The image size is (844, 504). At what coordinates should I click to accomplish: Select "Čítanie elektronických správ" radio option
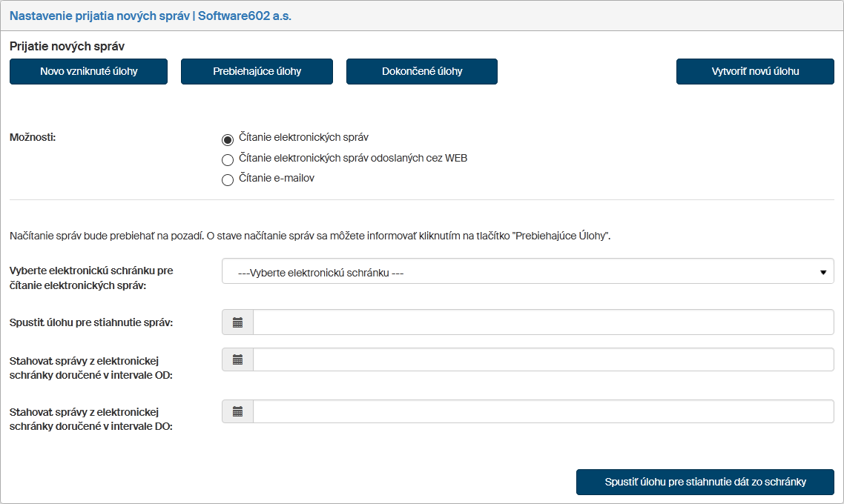coord(228,139)
